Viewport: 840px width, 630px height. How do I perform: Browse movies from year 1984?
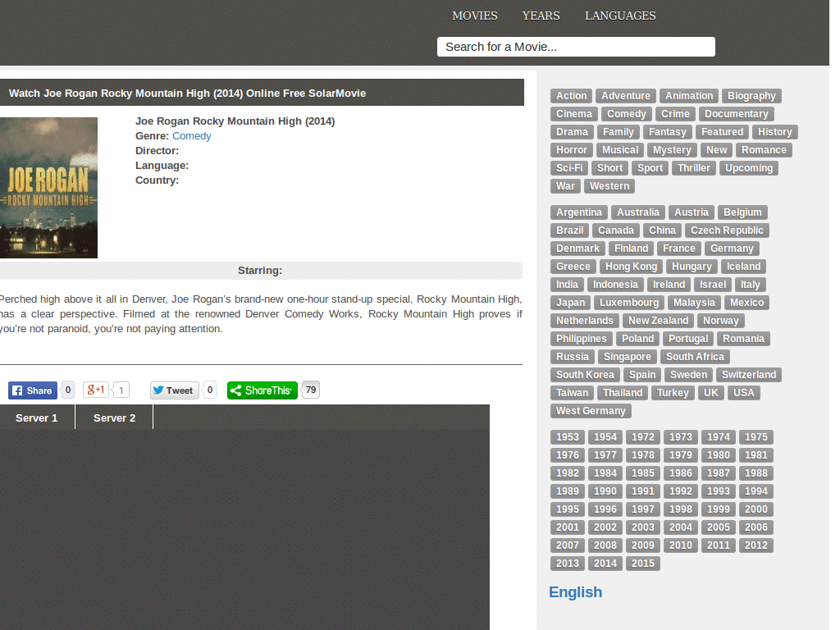click(605, 473)
